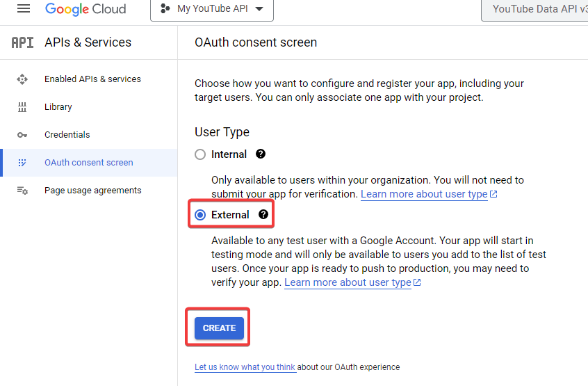The height and width of the screenshot is (386, 588).
Task: Click the Enabled APIs & services icon
Action: 22,79
